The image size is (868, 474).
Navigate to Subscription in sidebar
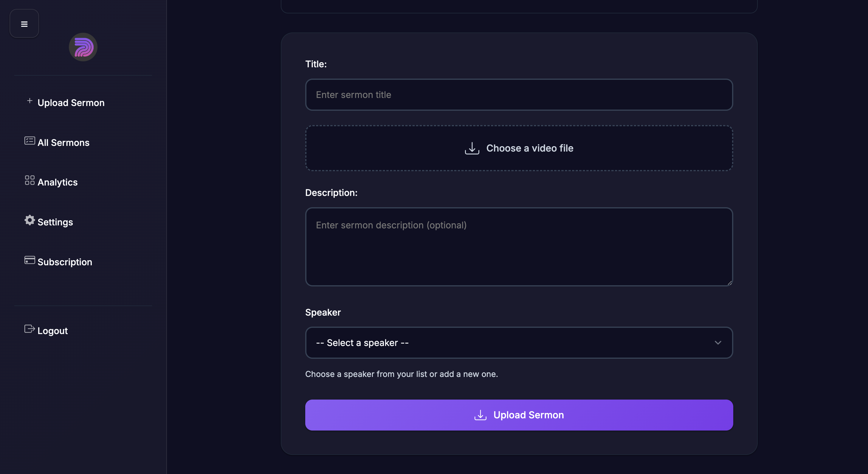point(65,262)
